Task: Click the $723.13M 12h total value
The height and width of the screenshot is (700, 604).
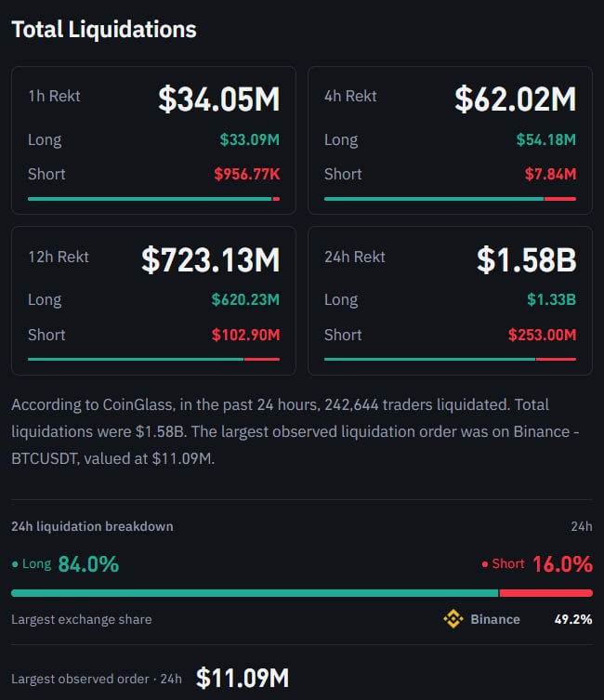Action: click(x=210, y=259)
